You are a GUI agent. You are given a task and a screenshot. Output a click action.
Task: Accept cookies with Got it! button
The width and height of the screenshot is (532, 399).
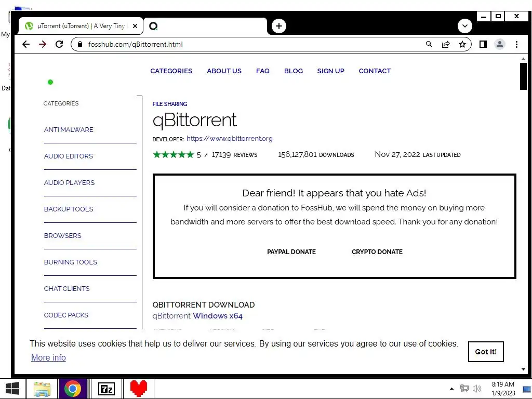[x=486, y=352]
